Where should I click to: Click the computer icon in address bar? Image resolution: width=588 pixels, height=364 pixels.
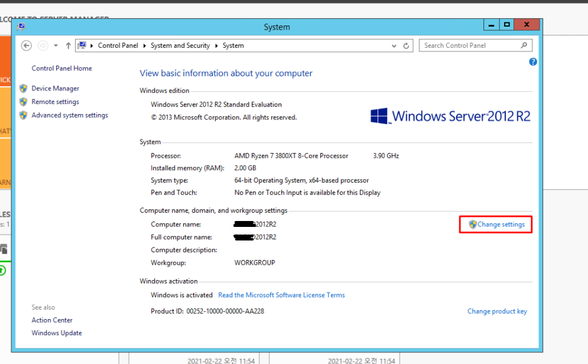[x=82, y=45]
